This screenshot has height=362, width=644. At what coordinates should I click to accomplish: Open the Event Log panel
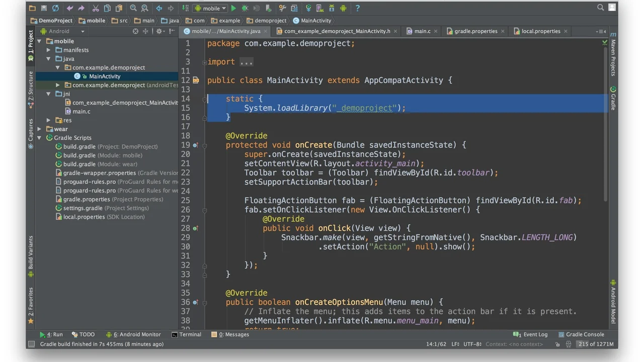(x=530, y=334)
